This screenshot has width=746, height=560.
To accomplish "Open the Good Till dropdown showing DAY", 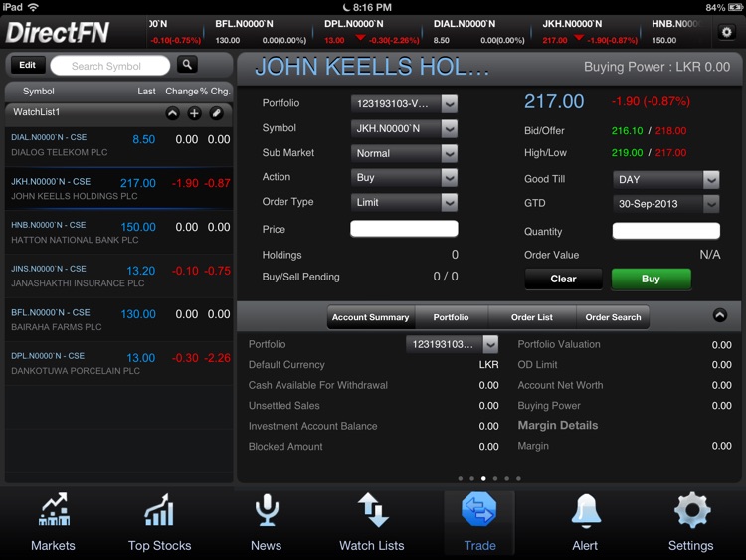I will click(665, 179).
